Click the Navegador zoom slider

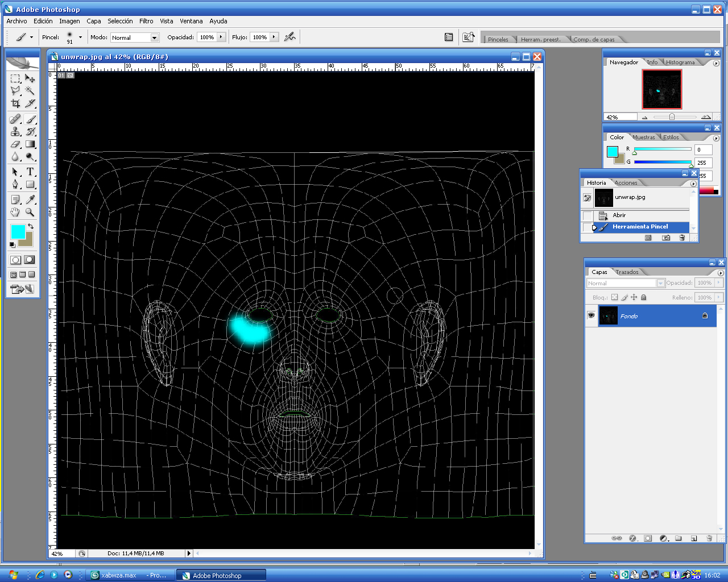(x=672, y=117)
